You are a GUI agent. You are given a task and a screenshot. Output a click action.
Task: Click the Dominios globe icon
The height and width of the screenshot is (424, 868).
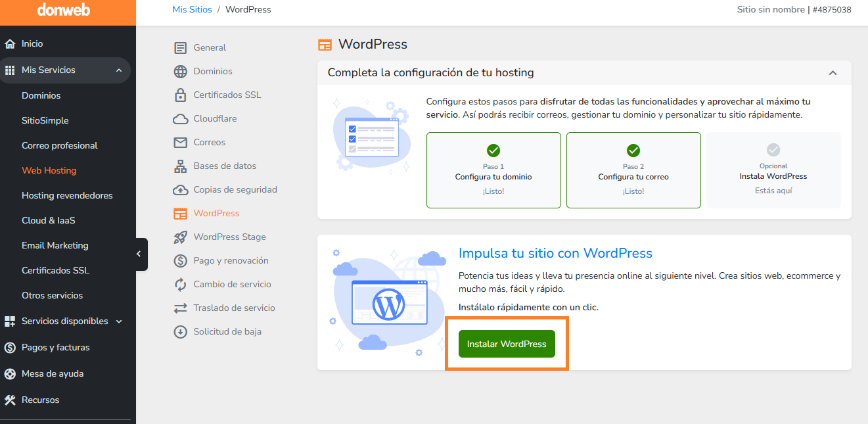180,72
